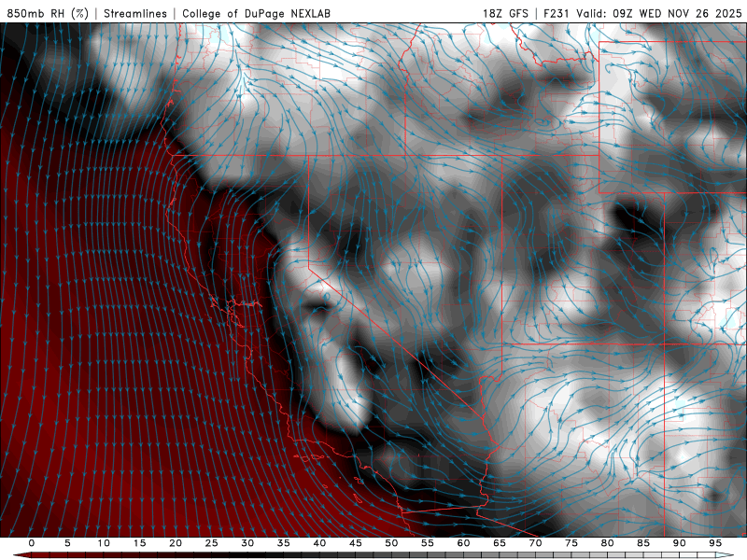Click 'College of DuPage NEXLAB' text
This screenshot has width=747, height=560.
[256, 14]
